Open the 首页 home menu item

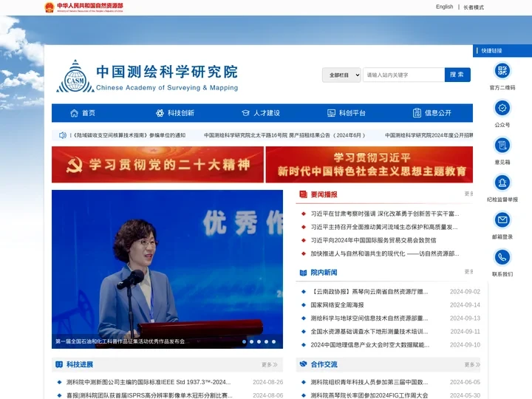point(89,113)
